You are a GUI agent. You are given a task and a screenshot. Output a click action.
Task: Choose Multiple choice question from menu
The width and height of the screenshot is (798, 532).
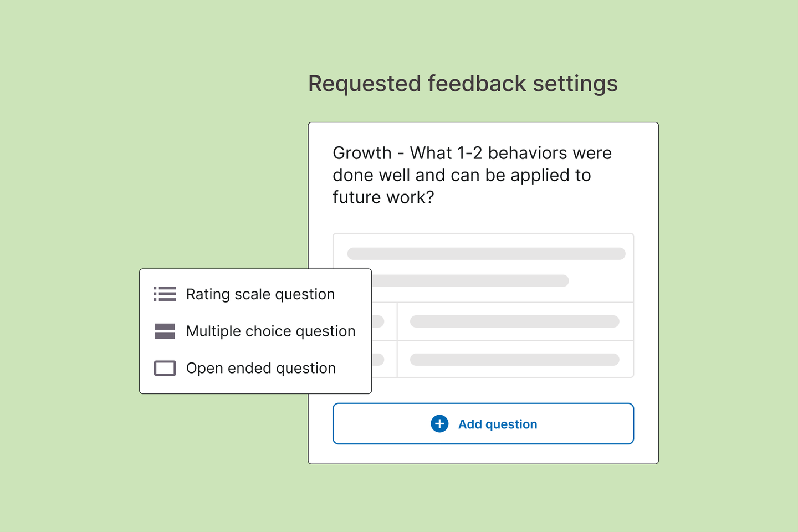(255, 331)
